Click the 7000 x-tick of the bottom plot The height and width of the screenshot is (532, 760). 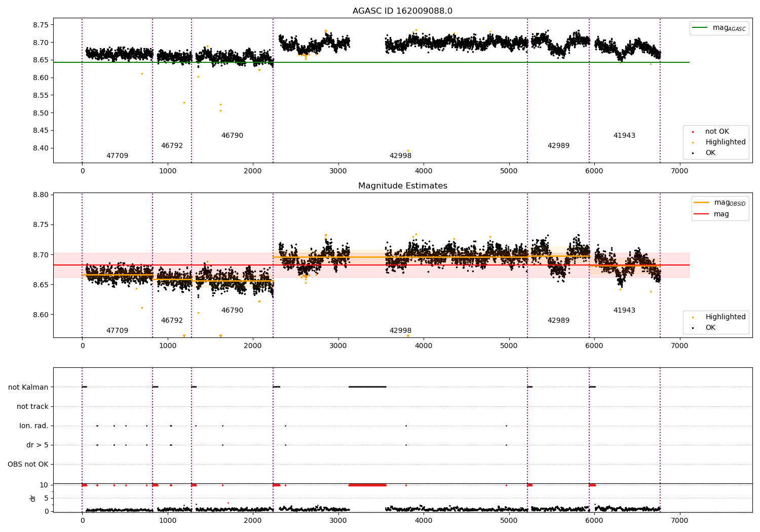point(679,520)
